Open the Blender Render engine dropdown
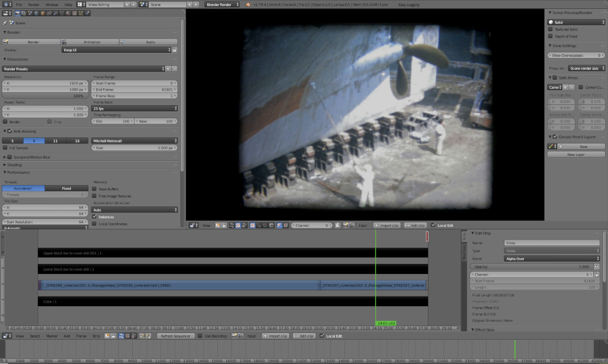The height and width of the screenshot is (364, 608). point(222,5)
